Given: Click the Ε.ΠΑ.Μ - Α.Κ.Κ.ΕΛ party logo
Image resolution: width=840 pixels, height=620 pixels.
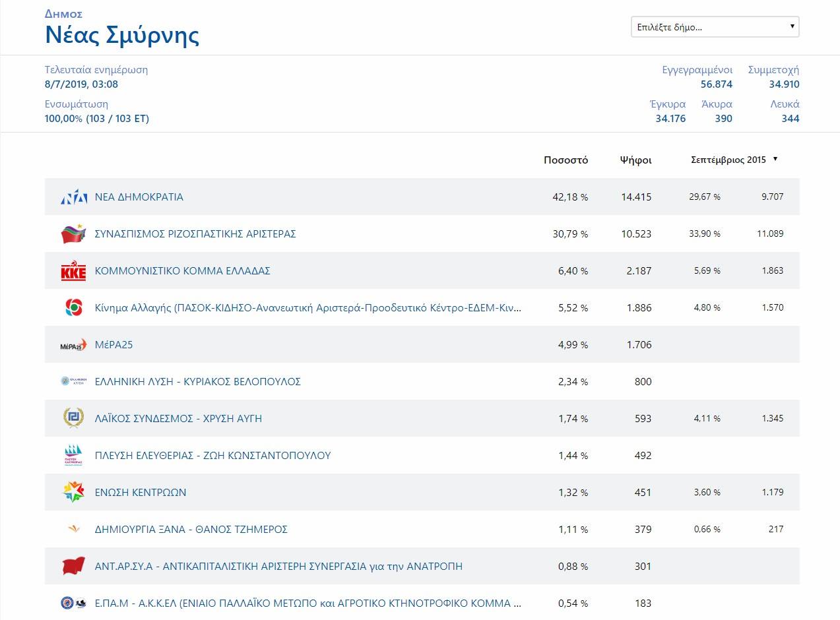Looking at the screenshot, I should click(x=73, y=603).
